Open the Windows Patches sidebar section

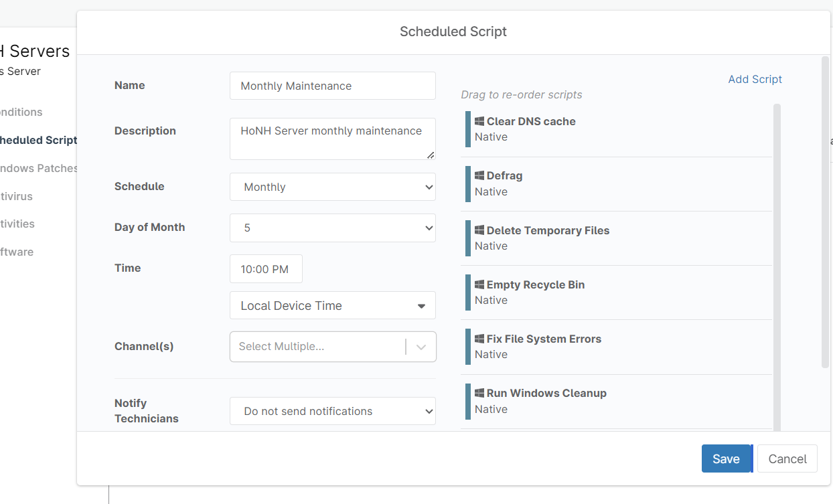tap(37, 168)
